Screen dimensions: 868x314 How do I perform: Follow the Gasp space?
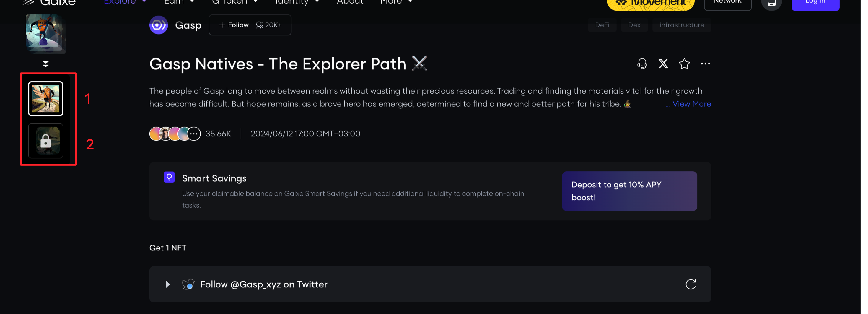[234, 25]
